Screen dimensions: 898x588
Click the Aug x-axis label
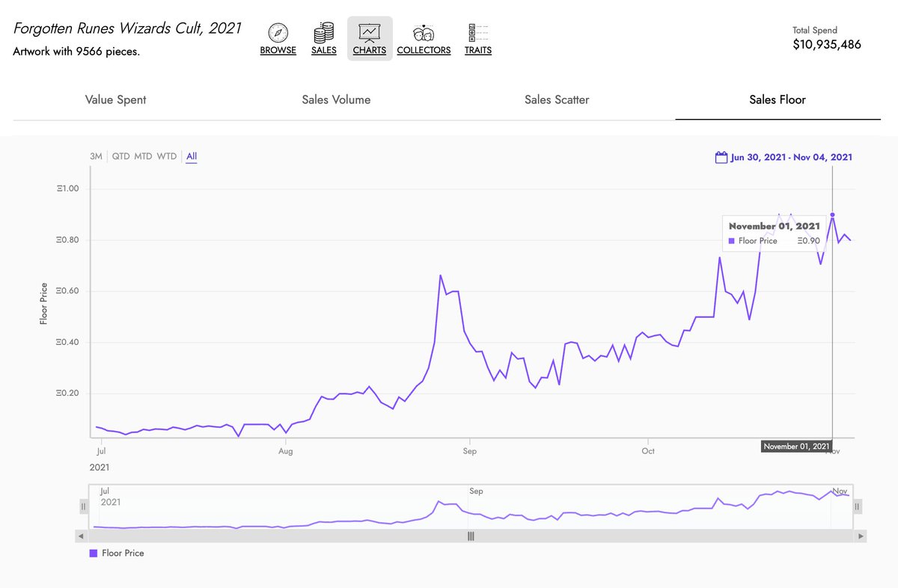[285, 451]
